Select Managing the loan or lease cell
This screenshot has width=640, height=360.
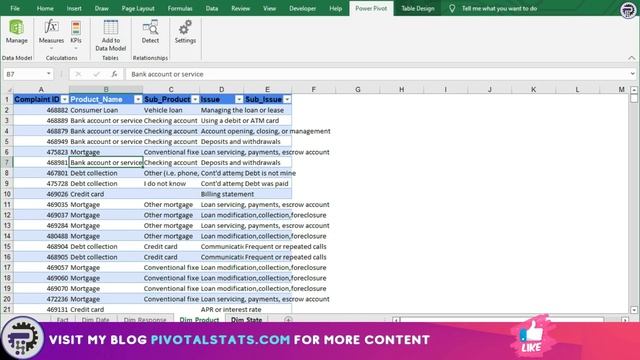[x=222, y=110]
